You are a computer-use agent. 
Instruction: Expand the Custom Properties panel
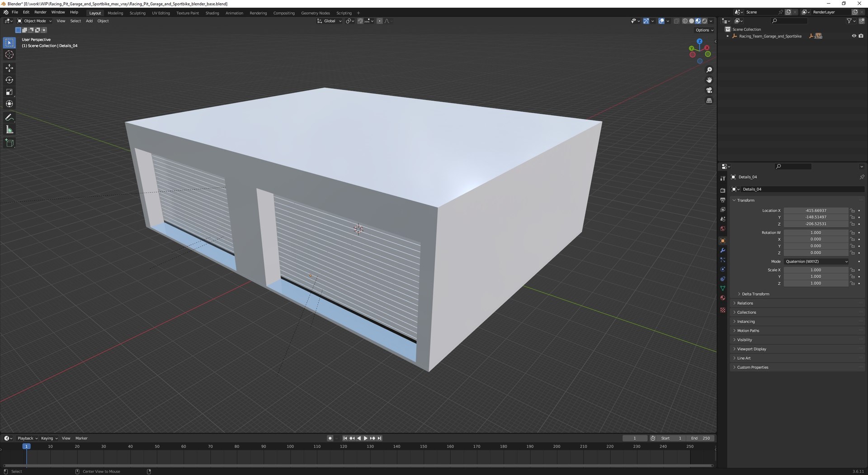753,368
